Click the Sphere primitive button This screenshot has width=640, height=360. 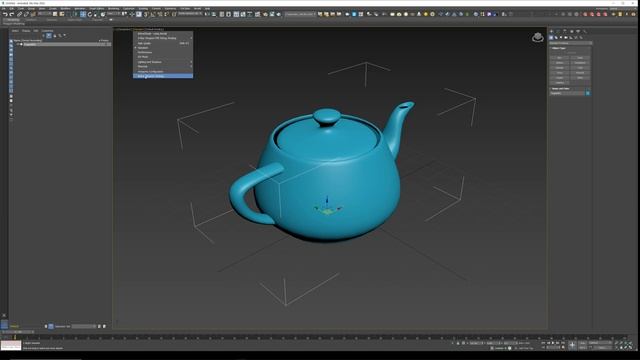point(560,62)
